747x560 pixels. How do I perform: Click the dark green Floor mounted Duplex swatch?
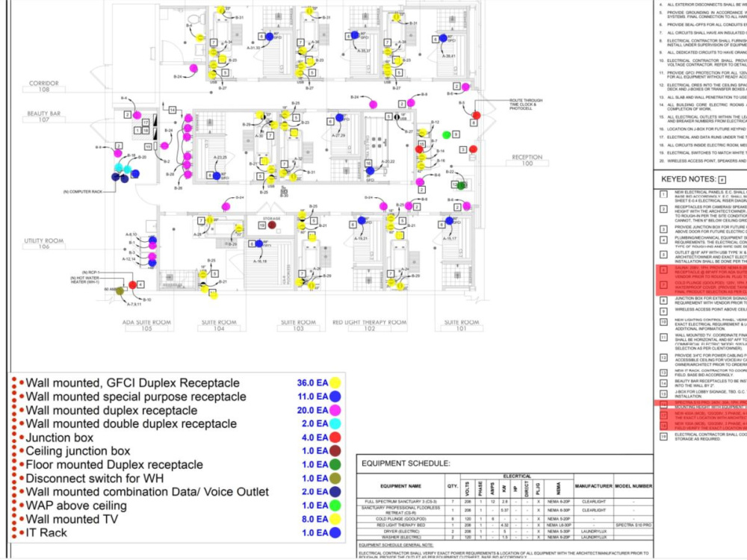335,464
